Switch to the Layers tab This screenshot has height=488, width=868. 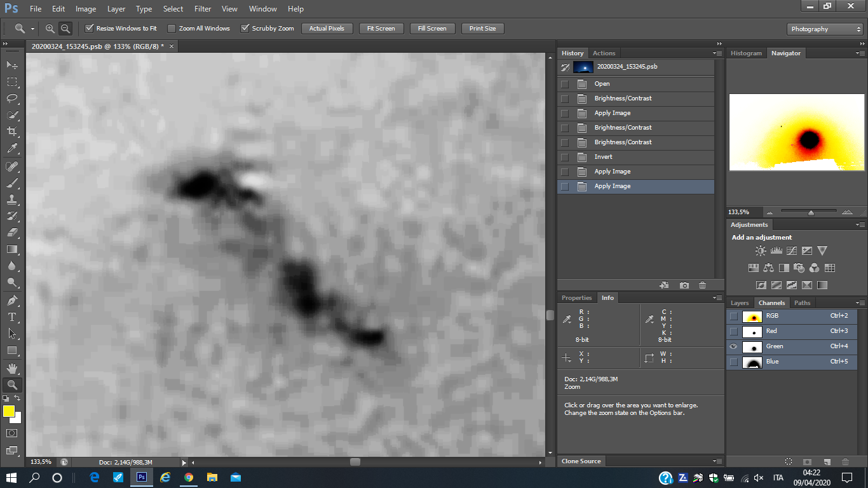click(740, 303)
